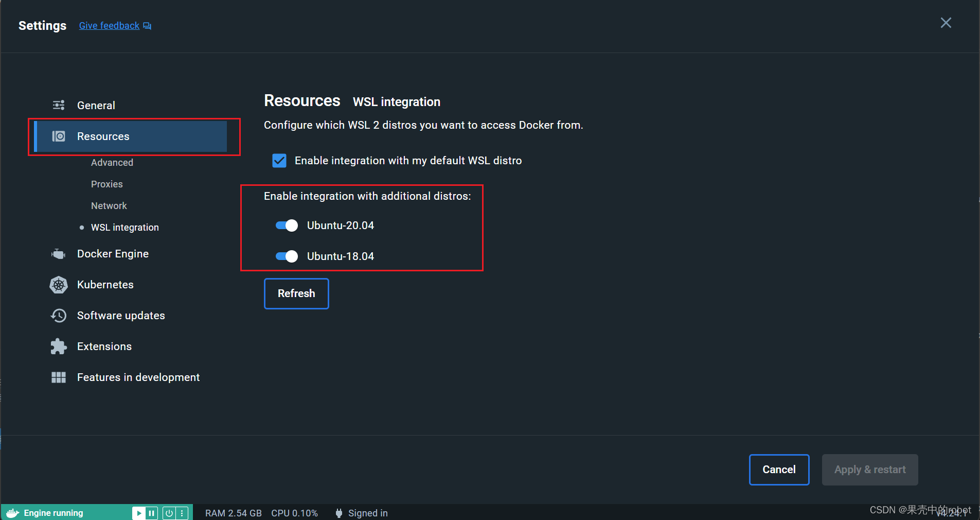The width and height of the screenshot is (980, 520).
Task: Click the Ubuntu-20.04 label
Action: pos(341,226)
